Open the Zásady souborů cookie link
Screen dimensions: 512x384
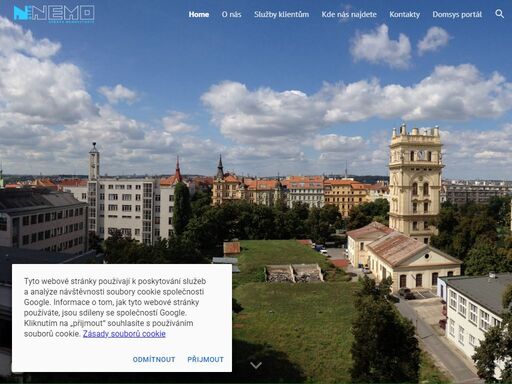[124, 334]
